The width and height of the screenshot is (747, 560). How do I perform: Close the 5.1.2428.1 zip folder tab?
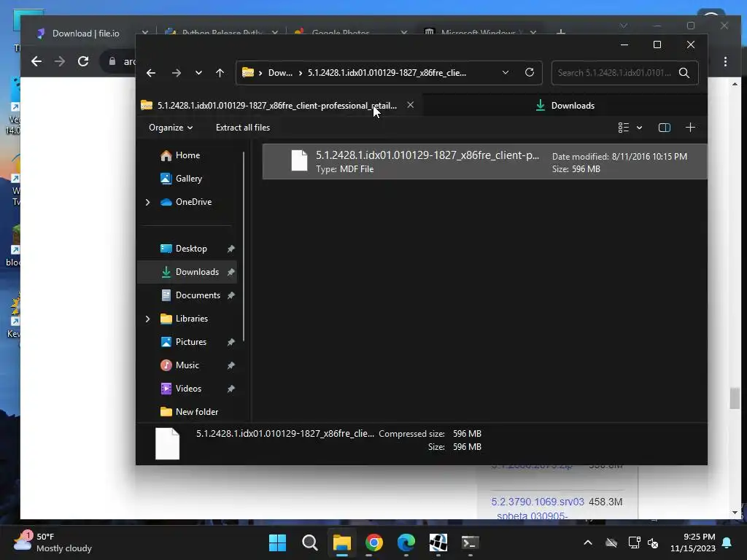[x=410, y=105]
